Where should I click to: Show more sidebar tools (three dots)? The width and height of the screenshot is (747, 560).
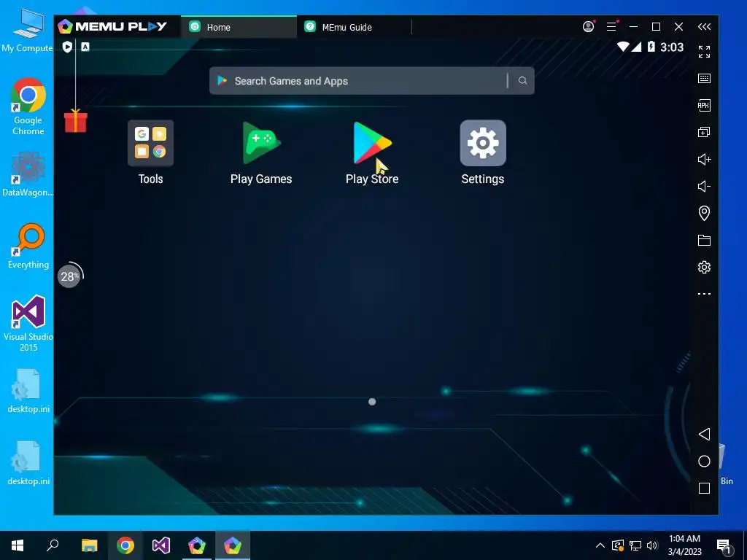(704, 294)
